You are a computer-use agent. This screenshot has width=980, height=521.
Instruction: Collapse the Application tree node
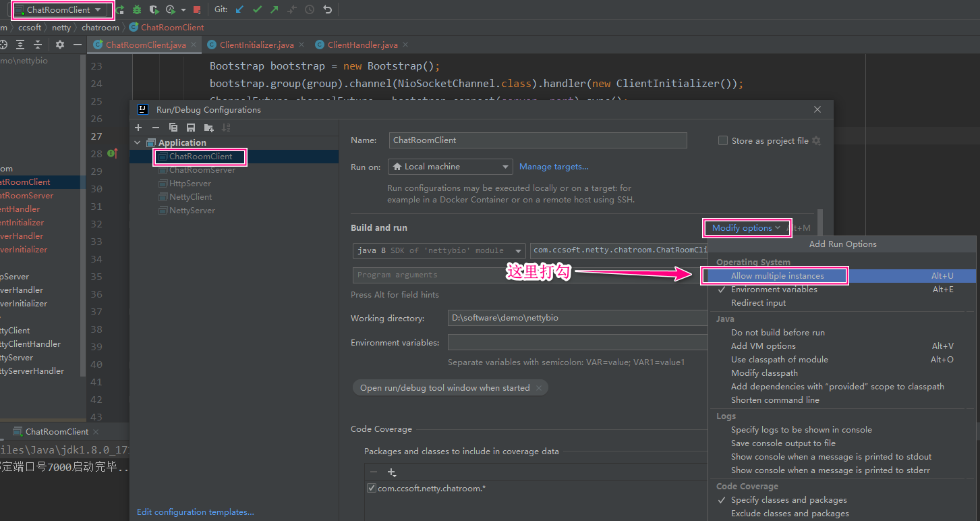138,143
